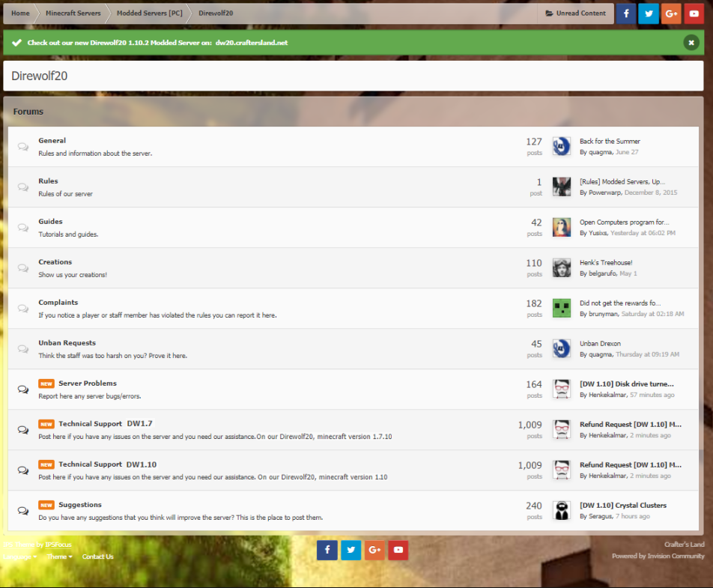The image size is (713, 588).
Task: Open DW1.7 subforum link
Action: pos(139,424)
